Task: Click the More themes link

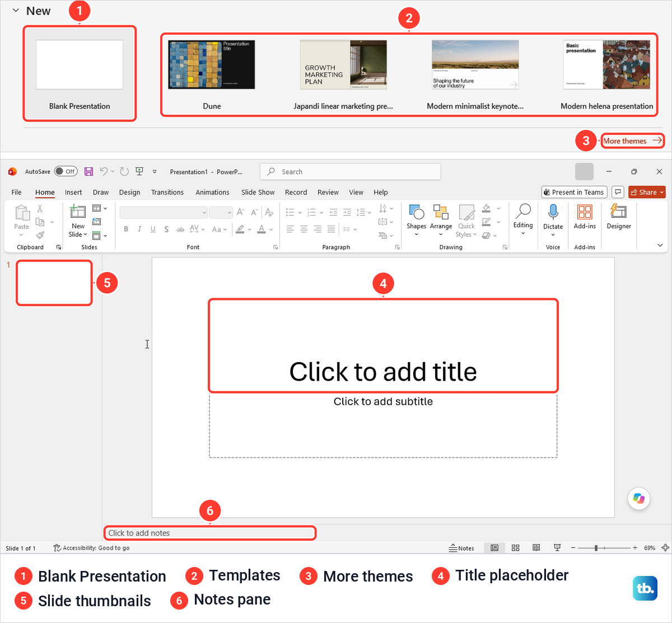Action: point(633,141)
